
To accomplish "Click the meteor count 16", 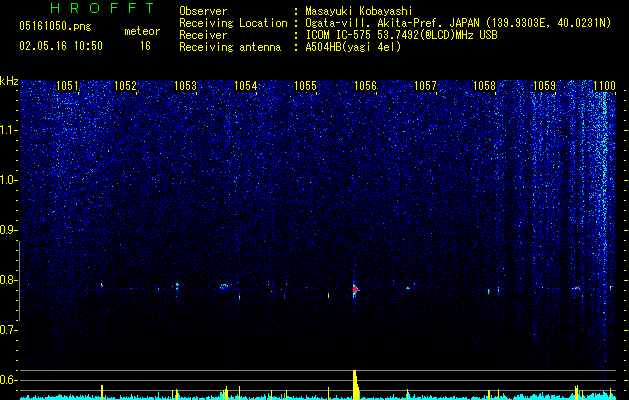I will point(145,46).
